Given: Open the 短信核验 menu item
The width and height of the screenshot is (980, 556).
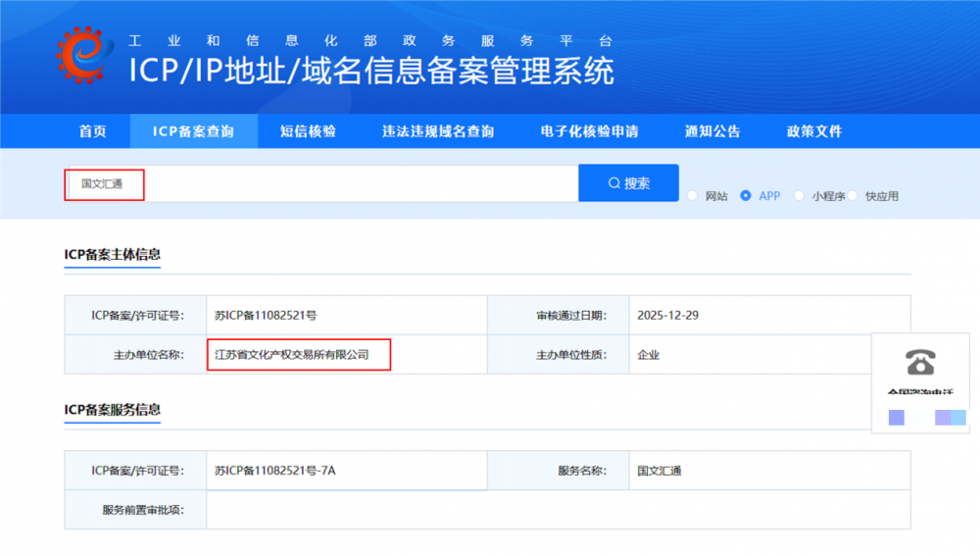Looking at the screenshot, I should pyautogui.click(x=308, y=131).
